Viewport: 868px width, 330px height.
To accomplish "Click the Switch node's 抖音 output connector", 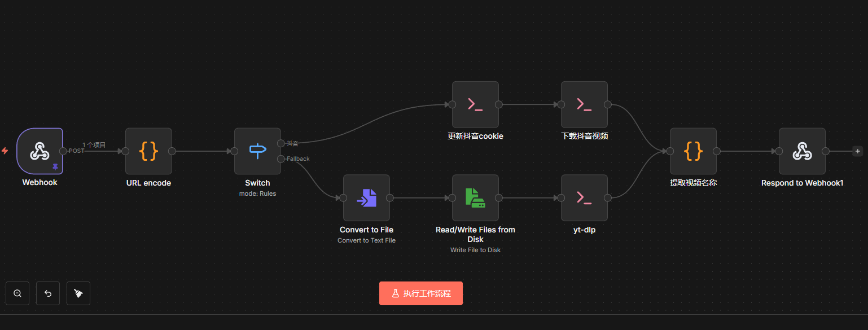I will 281,143.
